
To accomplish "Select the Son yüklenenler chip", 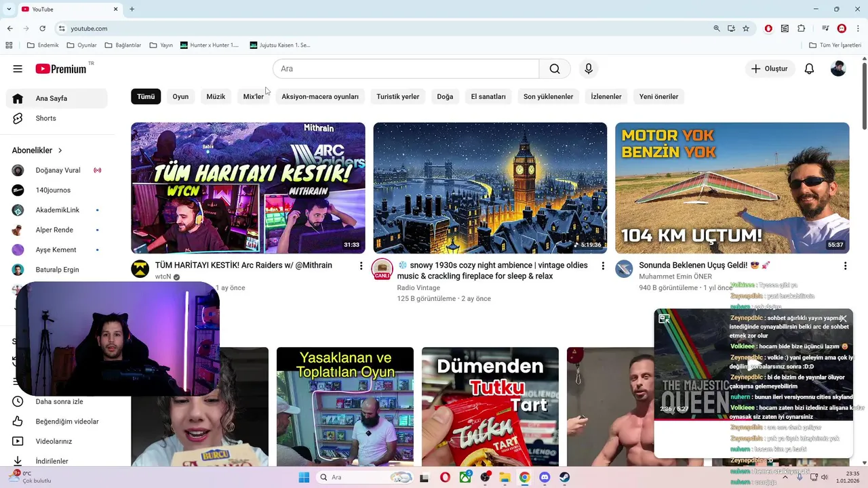I will tap(548, 96).
